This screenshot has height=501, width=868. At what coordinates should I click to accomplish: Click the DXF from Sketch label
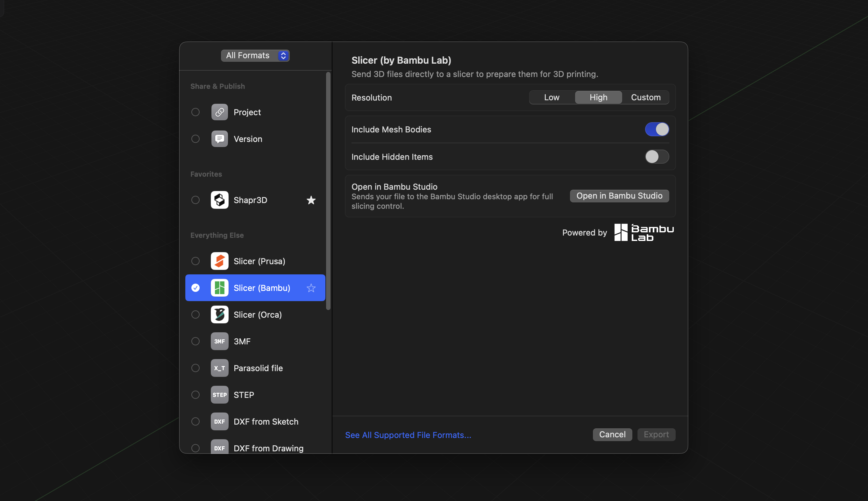266,421
